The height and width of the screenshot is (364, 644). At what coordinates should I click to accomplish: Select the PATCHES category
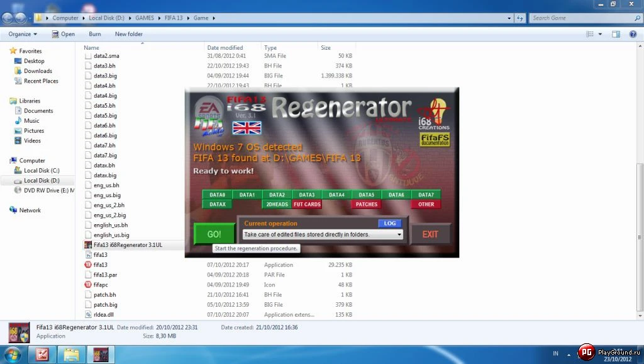point(366,204)
